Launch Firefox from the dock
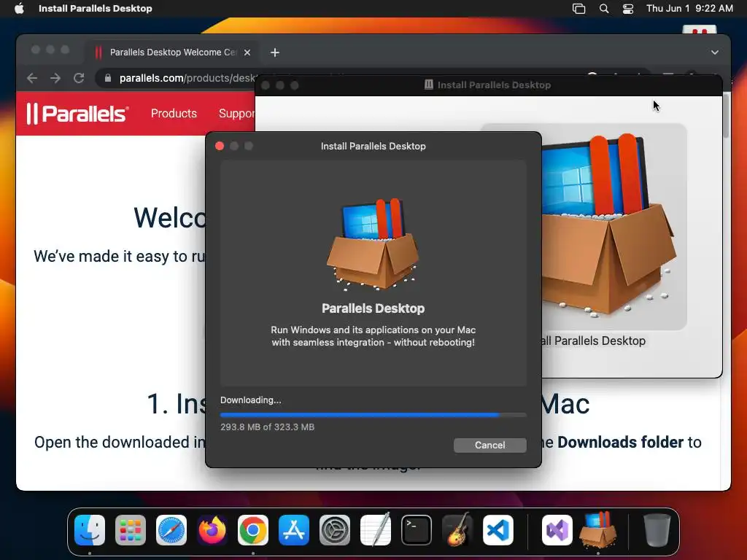The height and width of the screenshot is (560, 747). pyautogui.click(x=212, y=530)
